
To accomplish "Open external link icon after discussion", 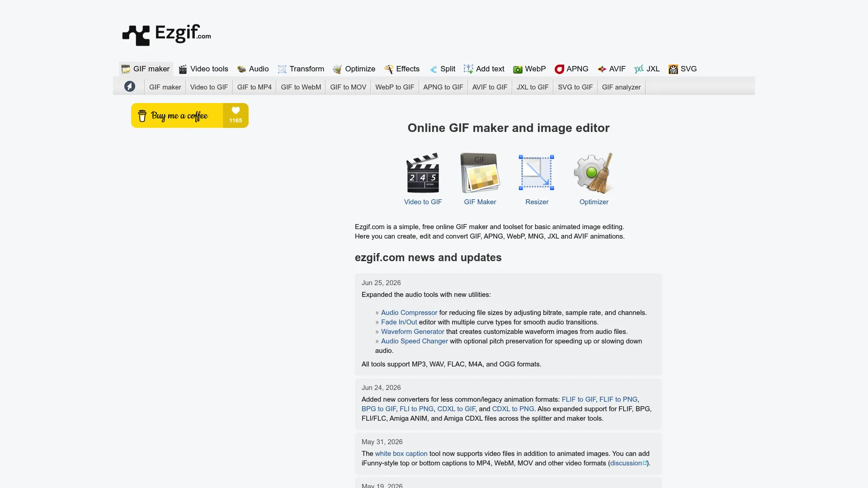I will [645, 463].
